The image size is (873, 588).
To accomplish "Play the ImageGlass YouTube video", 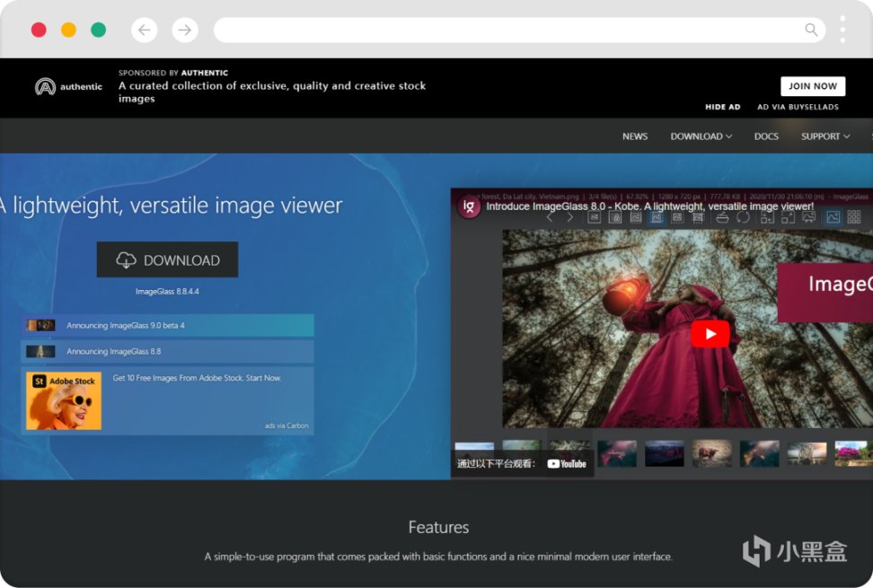I will point(710,334).
